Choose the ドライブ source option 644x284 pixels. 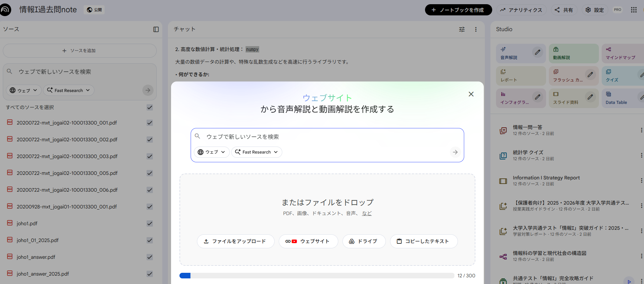(364, 241)
